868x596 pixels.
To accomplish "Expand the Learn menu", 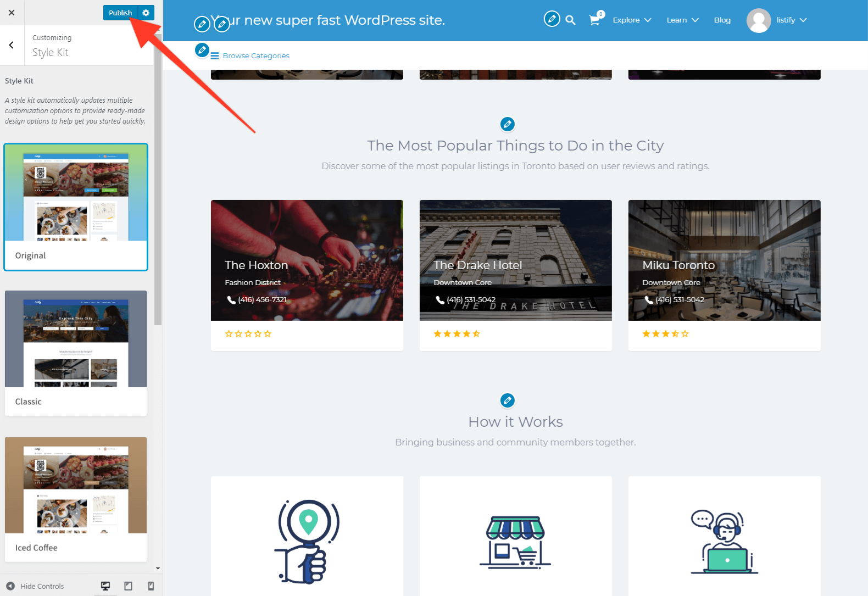I will pyautogui.click(x=682, y=20).
